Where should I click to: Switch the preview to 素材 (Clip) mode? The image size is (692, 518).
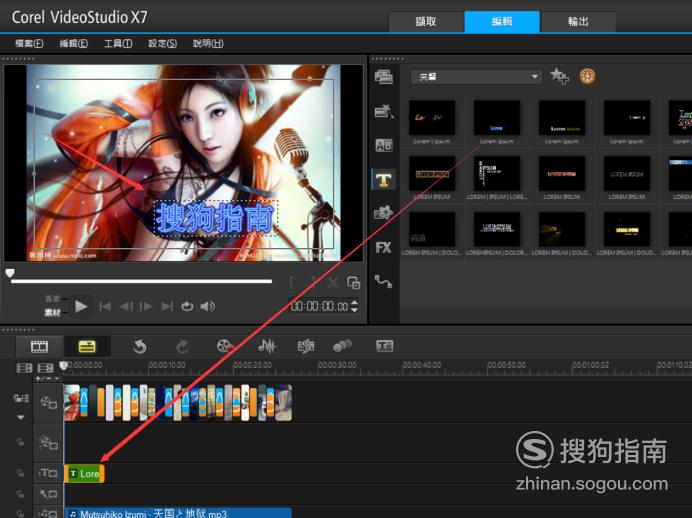click(52, 312)
